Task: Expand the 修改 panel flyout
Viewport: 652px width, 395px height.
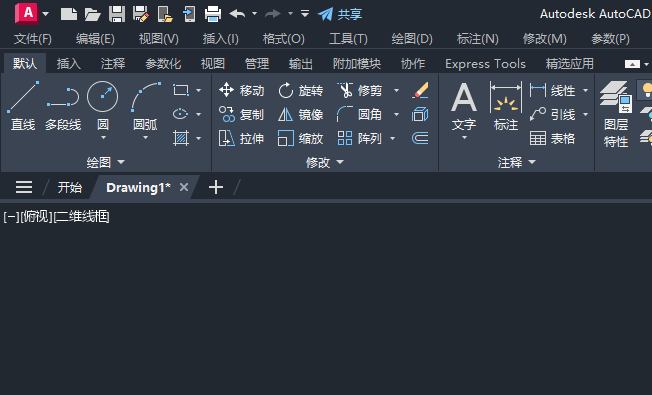Action: 325,162
